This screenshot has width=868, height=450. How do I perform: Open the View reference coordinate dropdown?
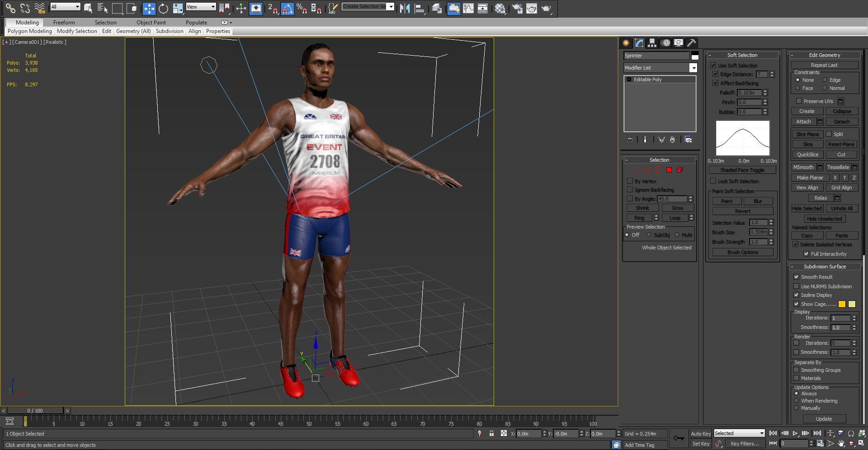[x=201, y=6]
